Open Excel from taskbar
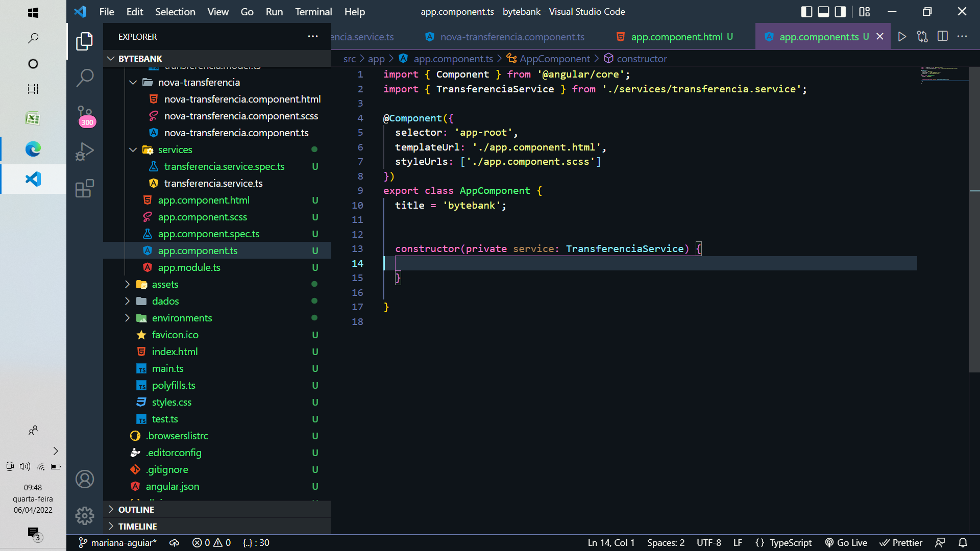Screen dimensions: 980x551 coord(33,118)
